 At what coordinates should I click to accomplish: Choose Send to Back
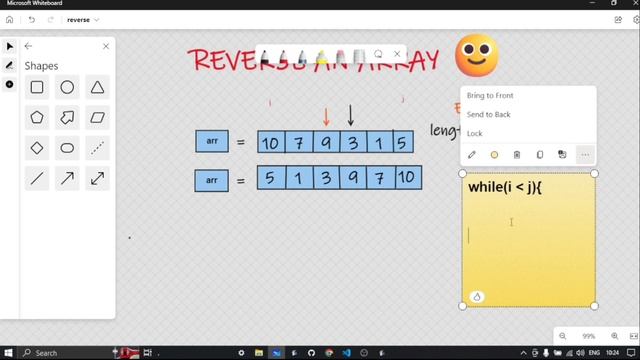(x=489, y=115)
